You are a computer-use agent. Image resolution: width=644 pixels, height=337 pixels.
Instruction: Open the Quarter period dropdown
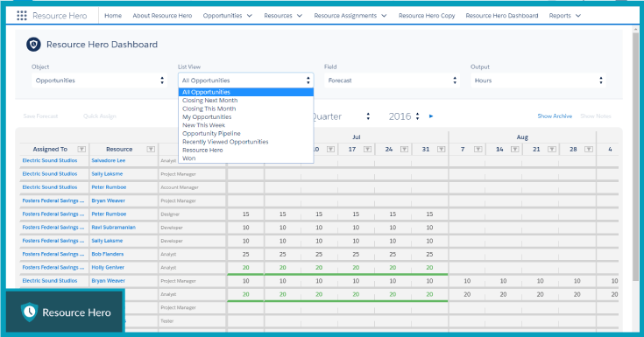pyautogui.click(x=342, y=116)
